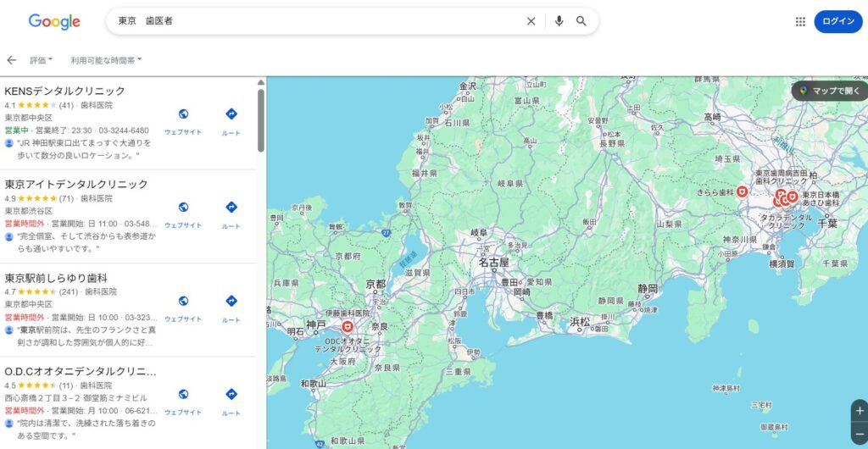Open website of 東京アイトデンタルクリニック
The height and width of the screenshot is (449, 868).
click(183, 215)
